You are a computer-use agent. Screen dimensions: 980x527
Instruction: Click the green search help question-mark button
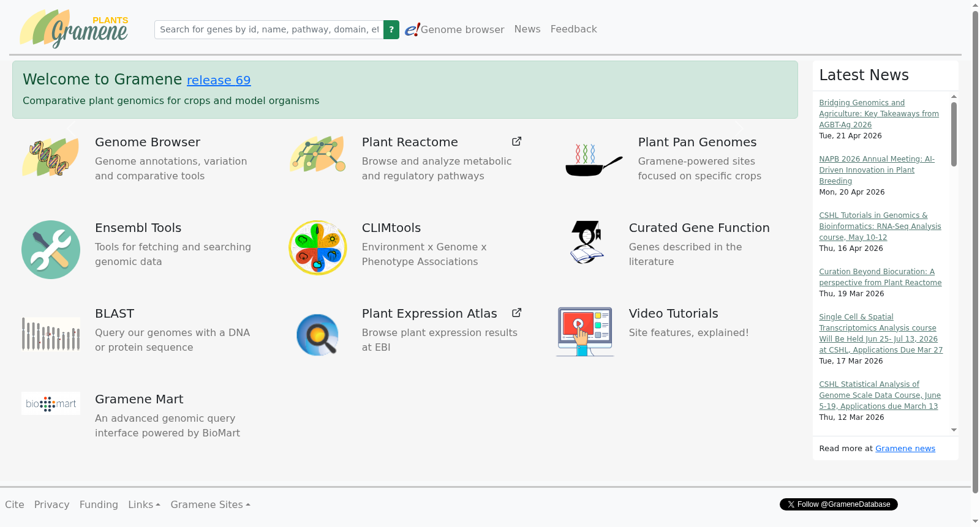coord(391,29)
